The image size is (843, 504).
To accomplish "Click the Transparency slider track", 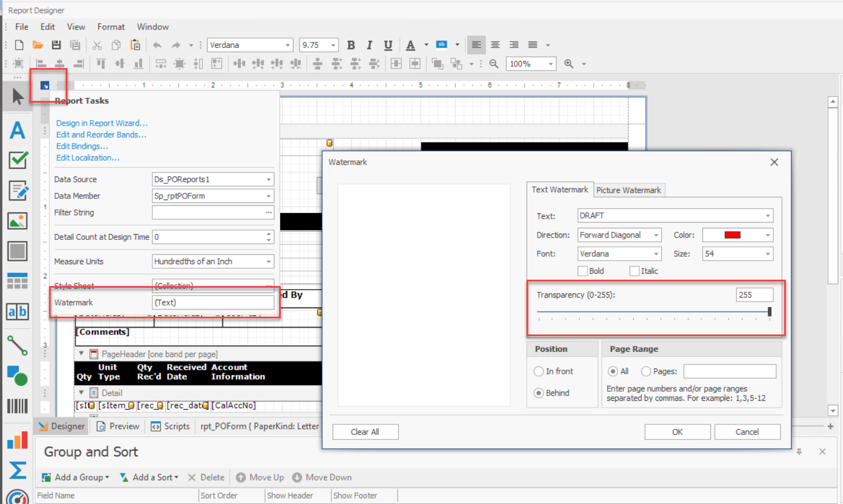I will 652,312.
